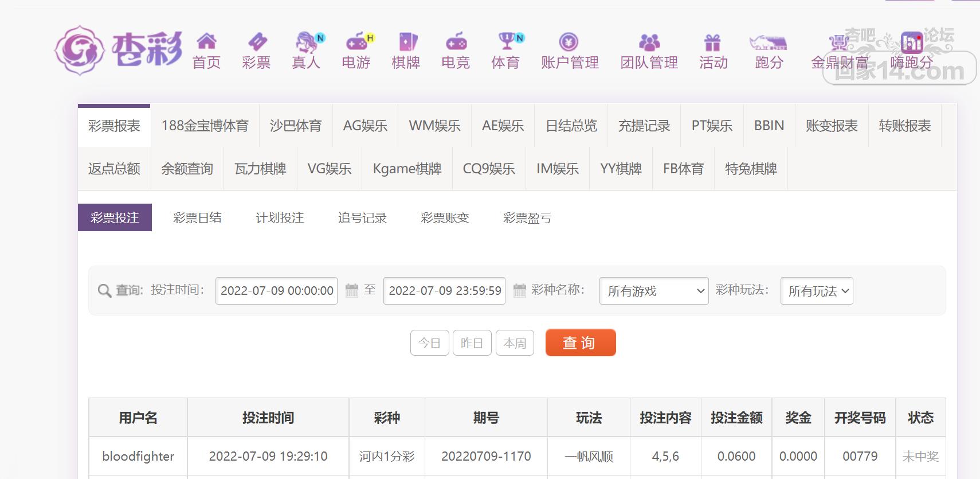Screen dimensions: 980x479
Task: Click the end time field 2022-07-09 23:59:59
Action: pyautogui.click(x=445, y=291)
